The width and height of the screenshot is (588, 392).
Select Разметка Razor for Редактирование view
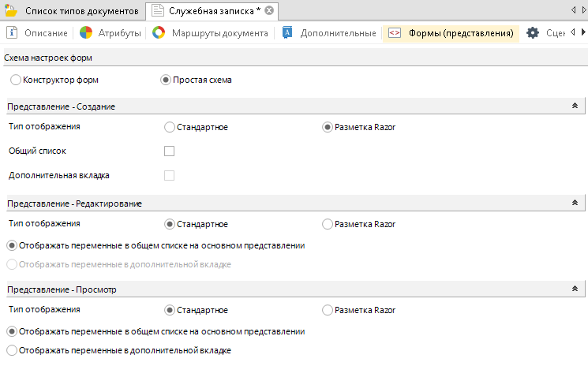coord(328,224)
